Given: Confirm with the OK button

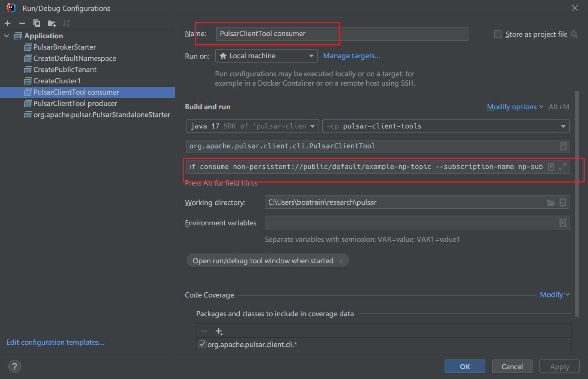Looking at the screenshot, I should pyautogui.click(x=465, y=366).
